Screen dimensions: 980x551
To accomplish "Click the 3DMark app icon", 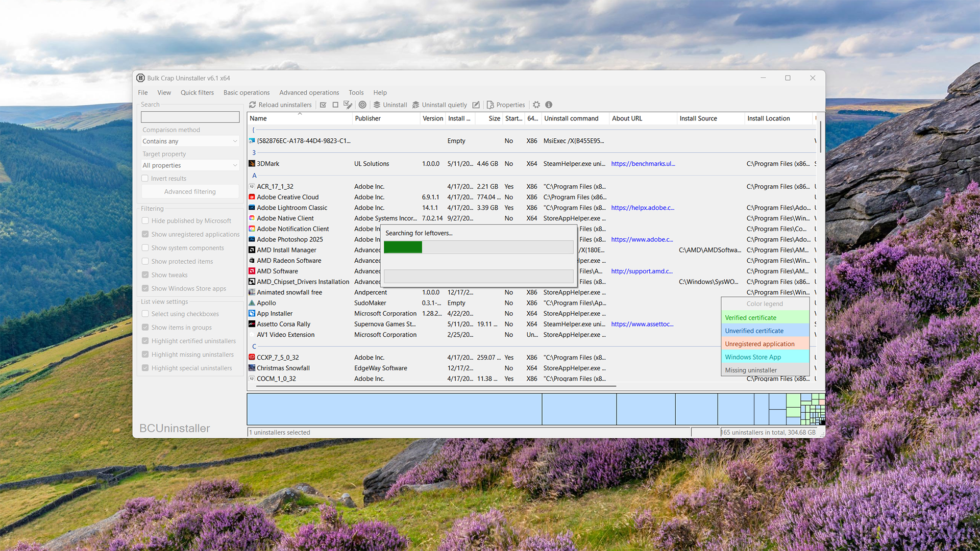I will pos(252,164).
